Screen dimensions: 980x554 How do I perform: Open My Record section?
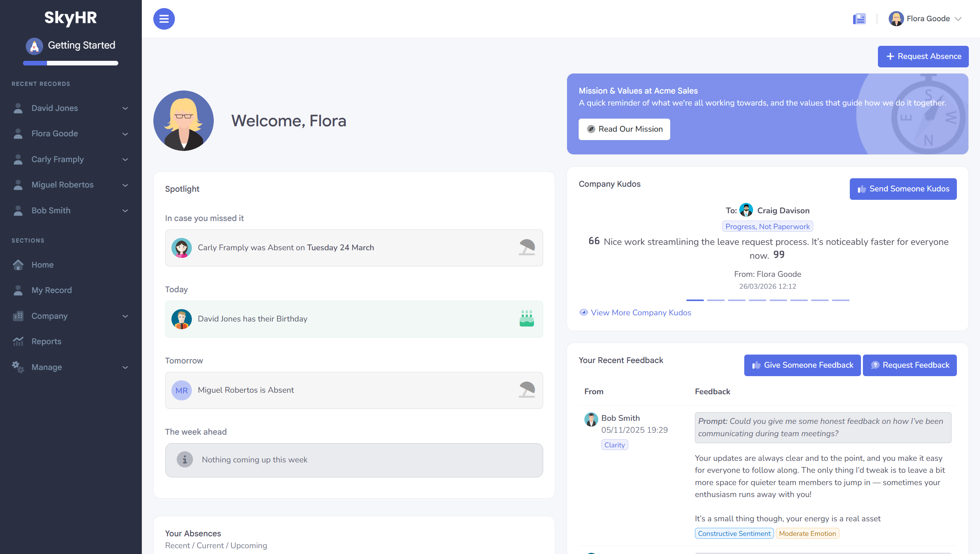coord(52,290)
